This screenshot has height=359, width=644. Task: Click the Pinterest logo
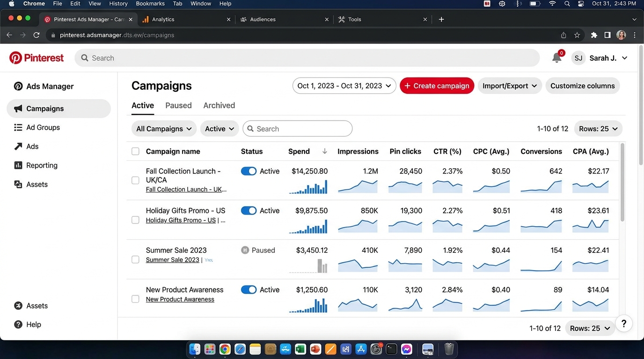(37, 58)
